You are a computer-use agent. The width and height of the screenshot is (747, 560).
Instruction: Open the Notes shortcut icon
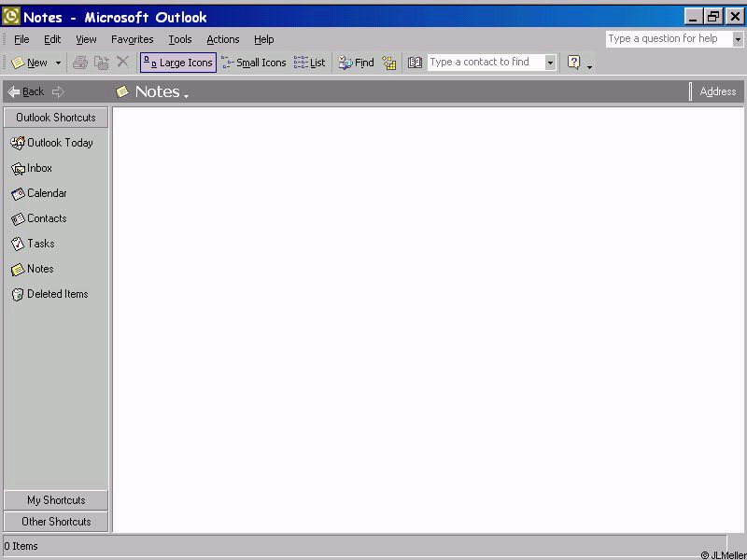(18, 269)
